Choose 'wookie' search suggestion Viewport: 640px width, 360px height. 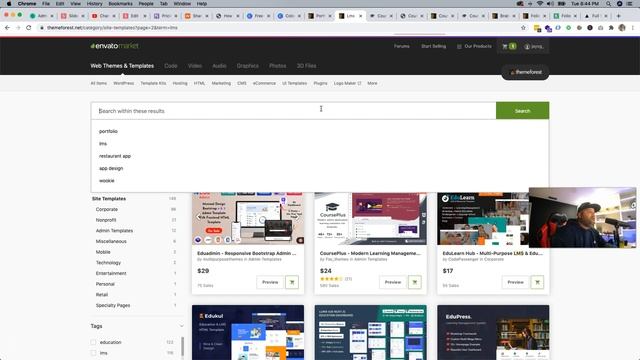pos(107,180)
